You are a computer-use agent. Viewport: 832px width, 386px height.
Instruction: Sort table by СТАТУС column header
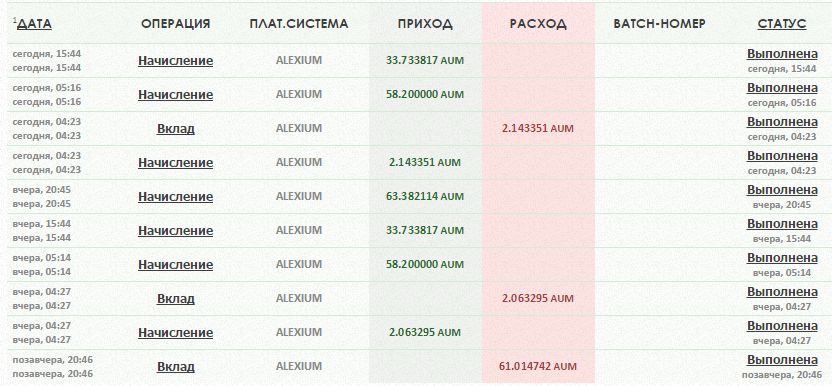(782, 24)
